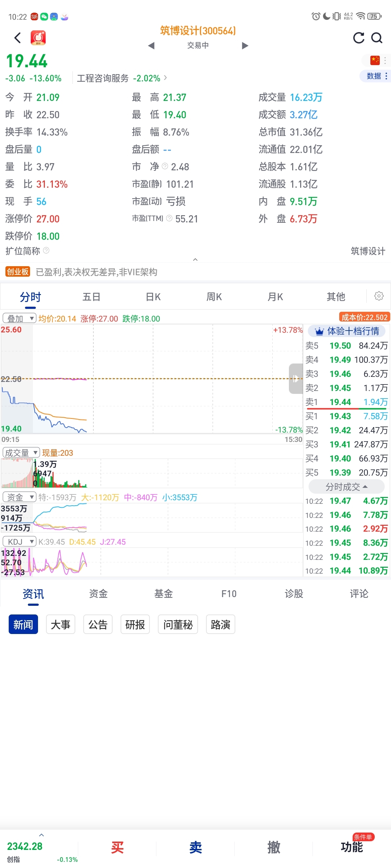Tap the battery indicator icon
This screenshot has width=391, height=868.
[x=374, y=16]
